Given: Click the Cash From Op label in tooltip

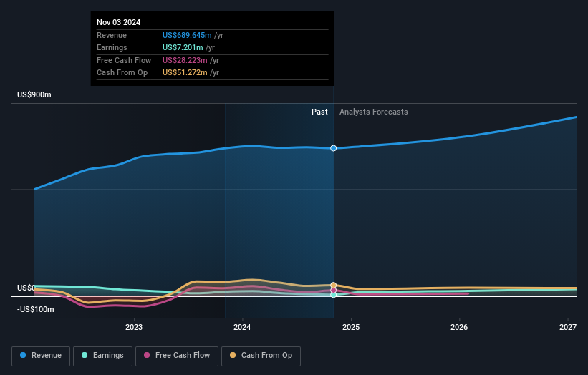Looking at the screenshot, I should pos(122,73).
